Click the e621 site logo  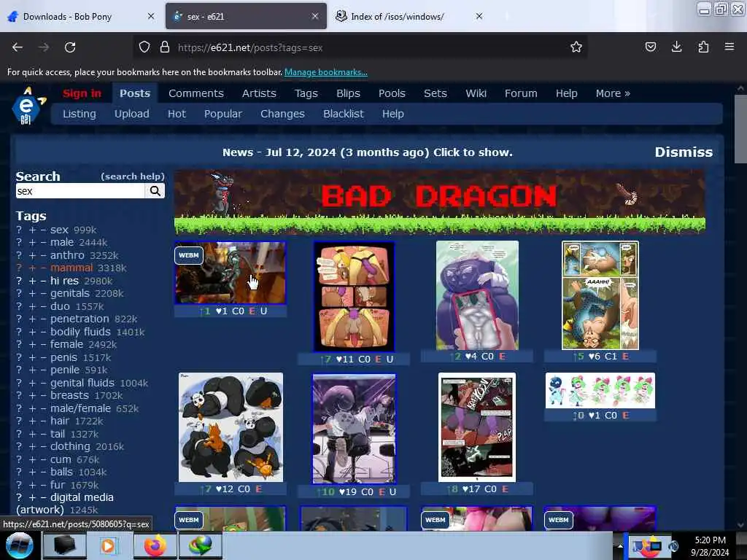coord(28,106)
